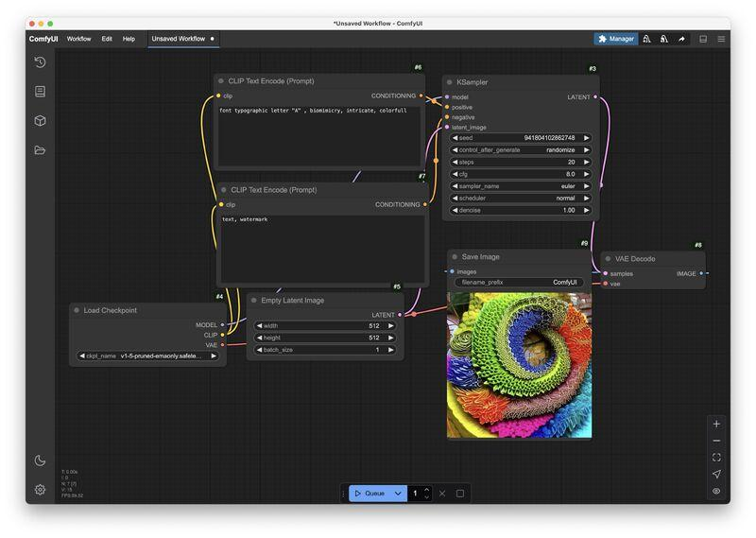The width and height of the screenshot is (756, 538).
Task: Open settings with the gear icon
Action: 40,489
